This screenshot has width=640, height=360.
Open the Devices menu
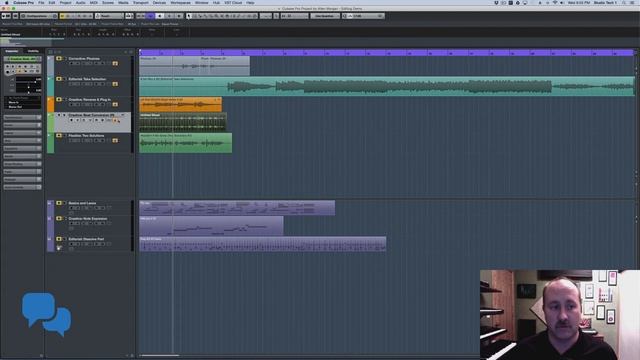[x=159, y=2]
